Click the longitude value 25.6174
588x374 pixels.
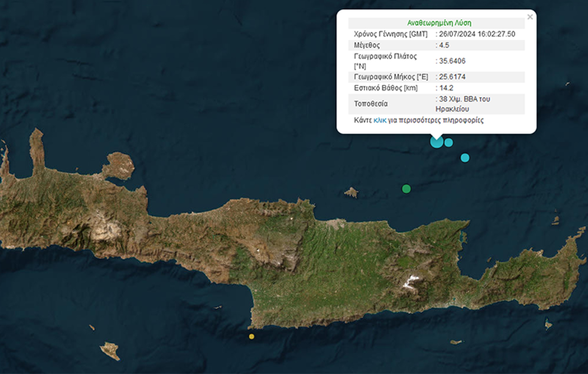452,77
